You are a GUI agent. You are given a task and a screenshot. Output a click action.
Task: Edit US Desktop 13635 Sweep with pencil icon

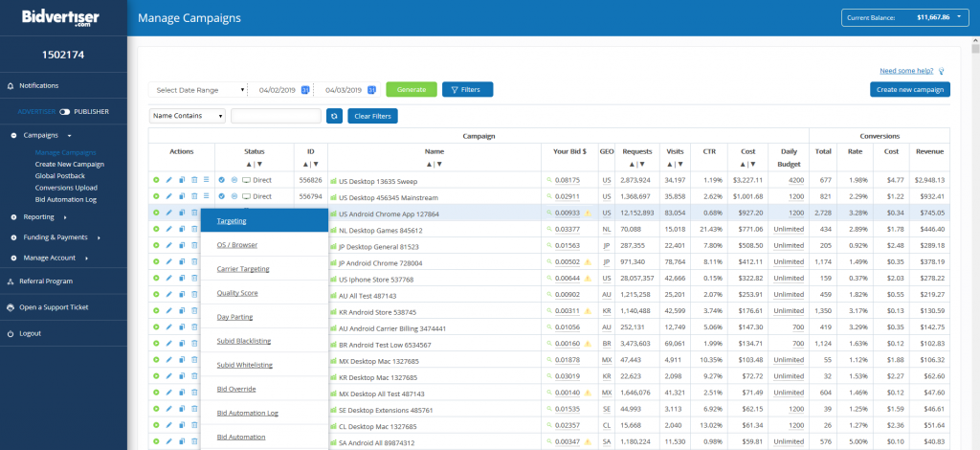168,180
